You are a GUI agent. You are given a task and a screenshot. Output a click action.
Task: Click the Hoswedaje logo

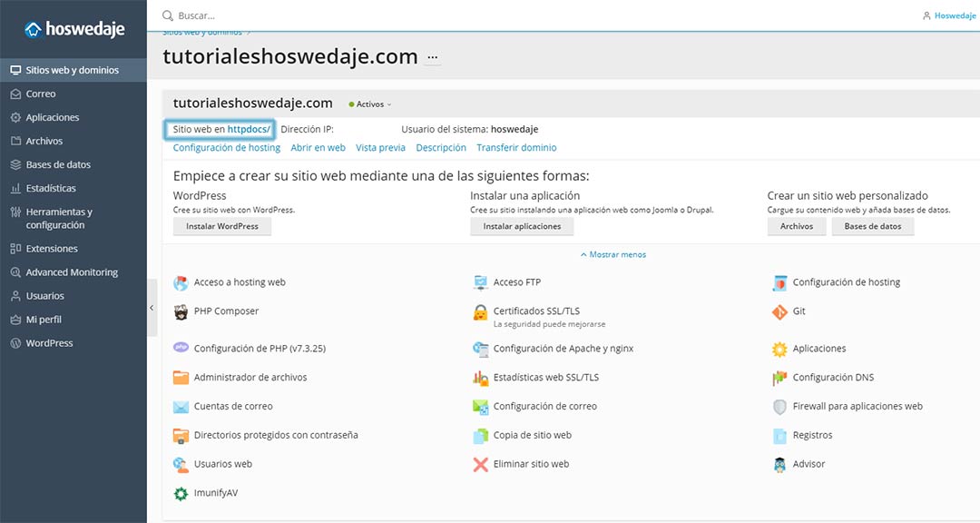[73, 29]
